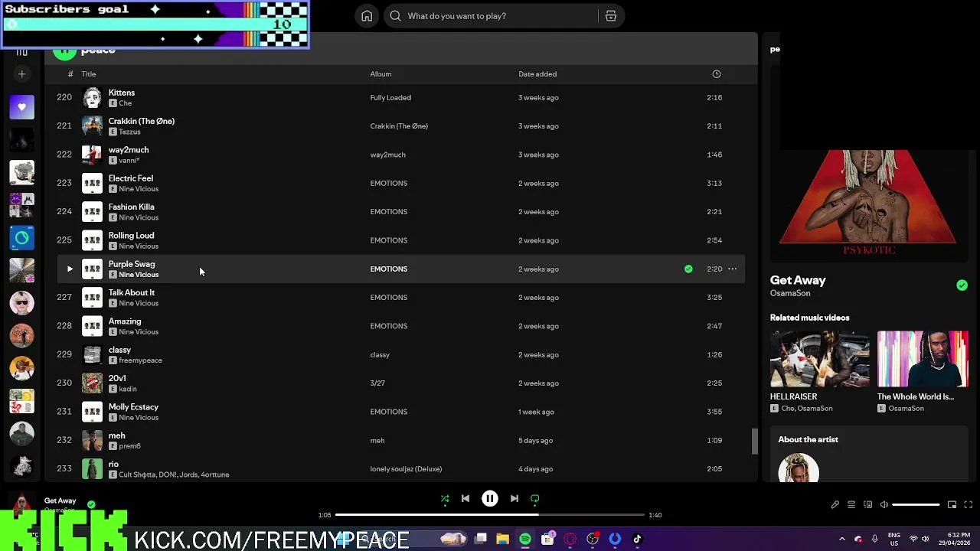Viewport: 980px width, 551px height.
Task: Open the Fully Loaded album link
Action: tap(390, 98)
